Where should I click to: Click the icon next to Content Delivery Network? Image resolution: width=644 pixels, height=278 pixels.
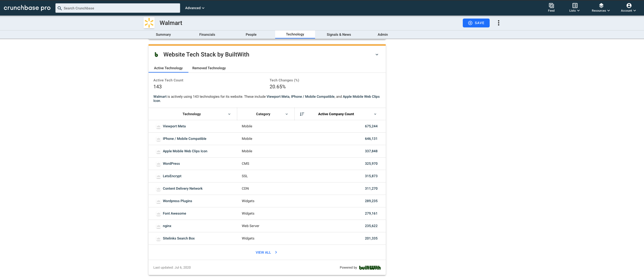pos(159,189)
